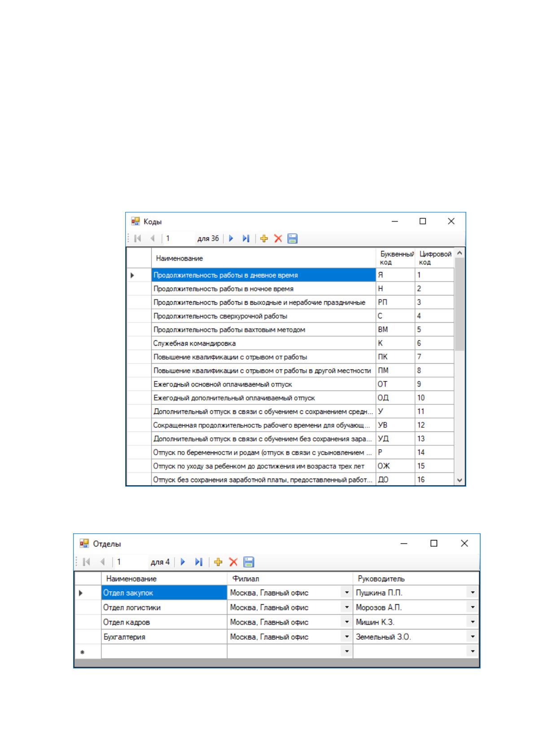Click scroll up arrow in Коды grid

point(460,253)
